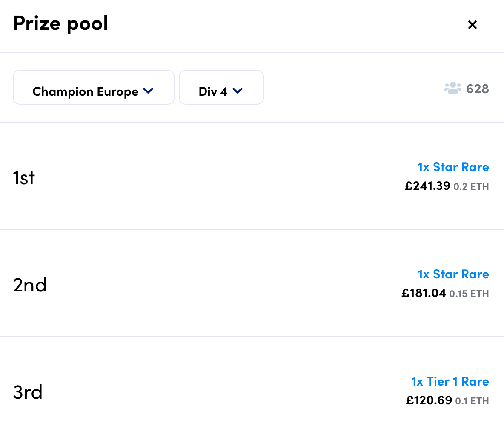Select the 3rd place rank label
Viewport: 504px width, 440px height.
coord(28,392)
